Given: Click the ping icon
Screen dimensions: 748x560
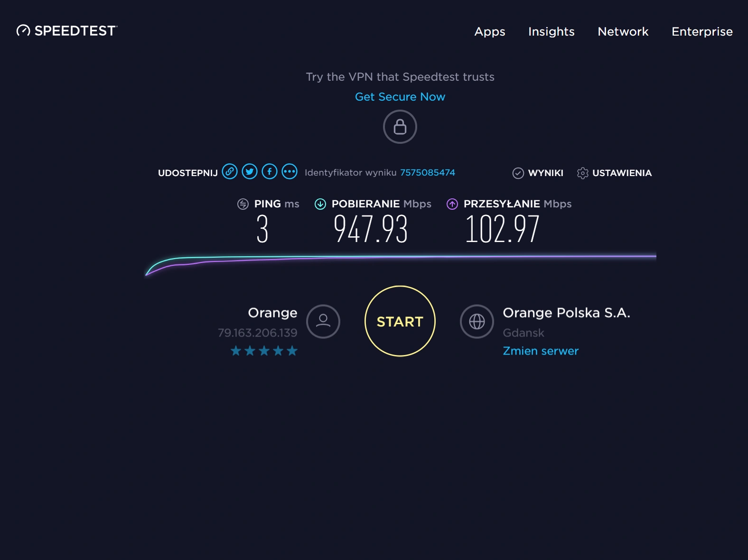Looking at the screenshot, I should click(x=243, y=204).
